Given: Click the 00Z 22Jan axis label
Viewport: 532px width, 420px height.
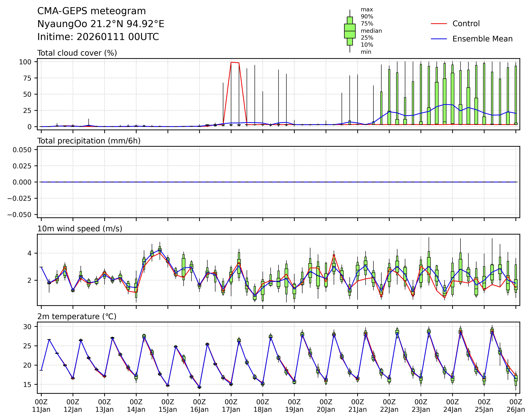Looking at the screenshot, I should (389, 406).
